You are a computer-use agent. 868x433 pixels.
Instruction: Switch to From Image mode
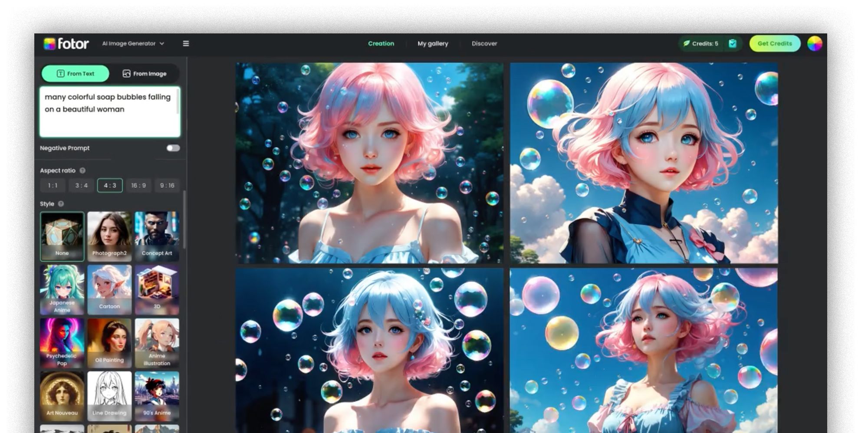(145, 74)
